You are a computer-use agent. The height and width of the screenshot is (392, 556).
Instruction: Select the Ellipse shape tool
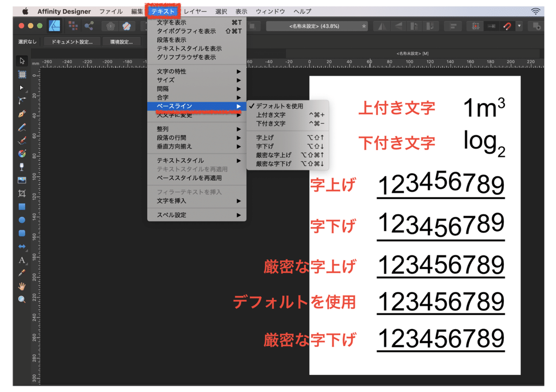click(22, 221)
